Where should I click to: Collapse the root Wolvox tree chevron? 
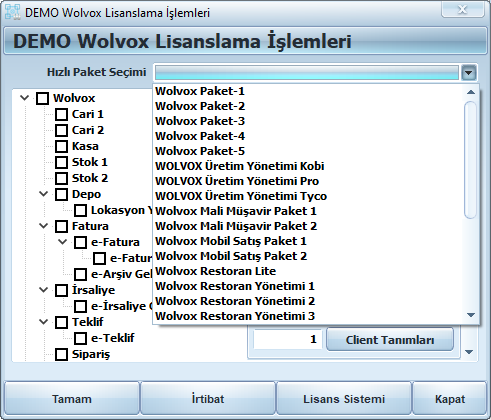25,98
